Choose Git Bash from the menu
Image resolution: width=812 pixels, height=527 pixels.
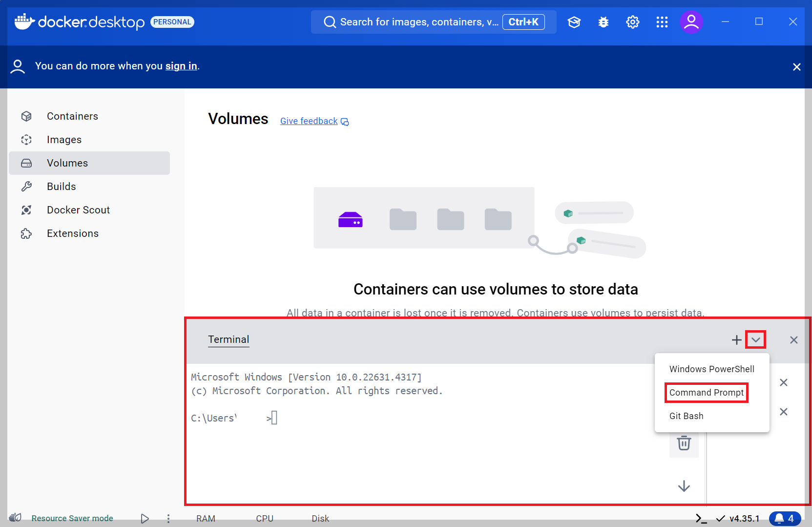point(712,416)
